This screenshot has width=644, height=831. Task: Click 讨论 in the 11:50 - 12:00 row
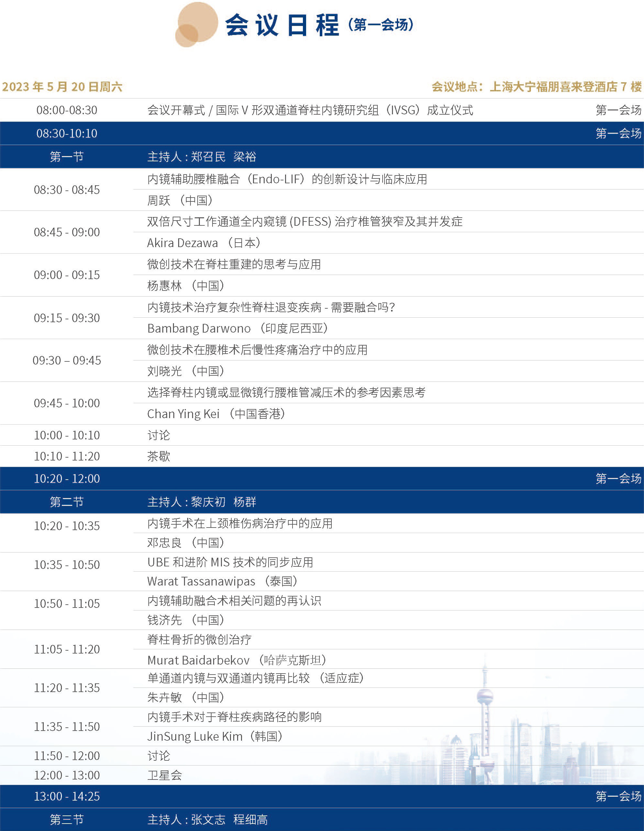pyautogui.click(x=159, y=756)
